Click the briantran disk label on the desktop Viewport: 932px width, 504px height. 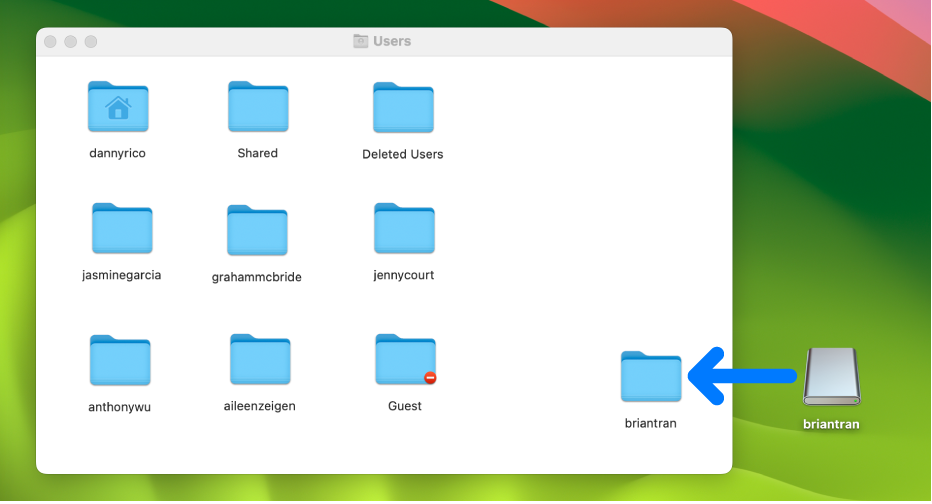coord(832,424)
